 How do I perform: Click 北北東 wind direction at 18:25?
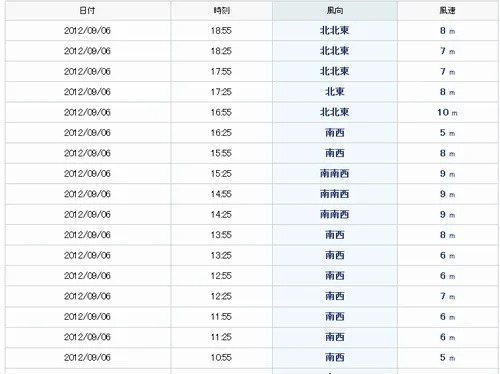coord(334,51)
